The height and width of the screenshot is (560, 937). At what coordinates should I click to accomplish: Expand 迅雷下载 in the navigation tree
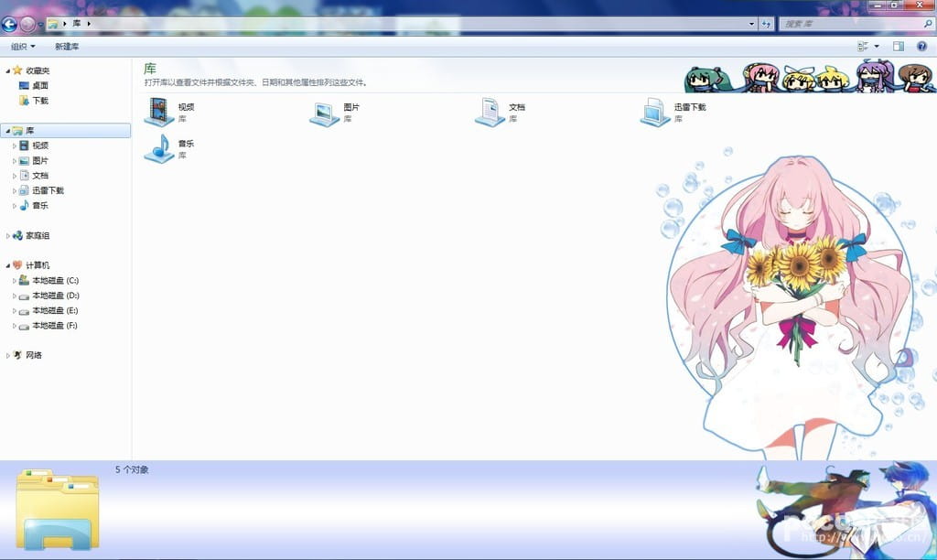tap(15, 190)
